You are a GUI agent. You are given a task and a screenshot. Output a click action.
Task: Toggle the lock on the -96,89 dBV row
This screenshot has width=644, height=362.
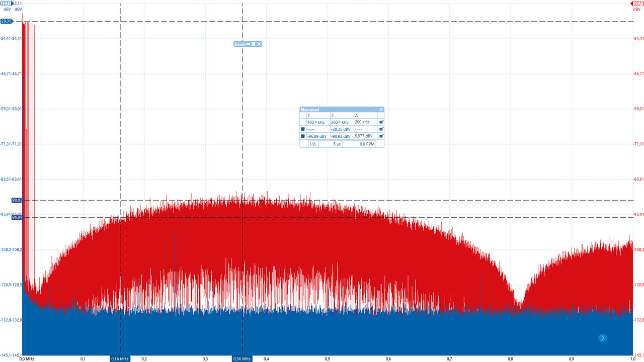[x=381, y=136]
